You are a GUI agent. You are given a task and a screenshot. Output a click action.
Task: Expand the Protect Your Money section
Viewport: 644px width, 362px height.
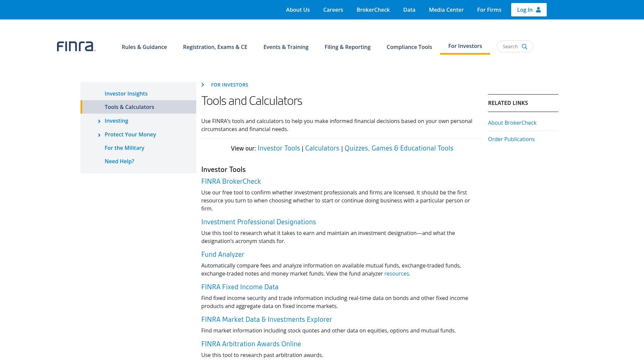pos(99,135)
